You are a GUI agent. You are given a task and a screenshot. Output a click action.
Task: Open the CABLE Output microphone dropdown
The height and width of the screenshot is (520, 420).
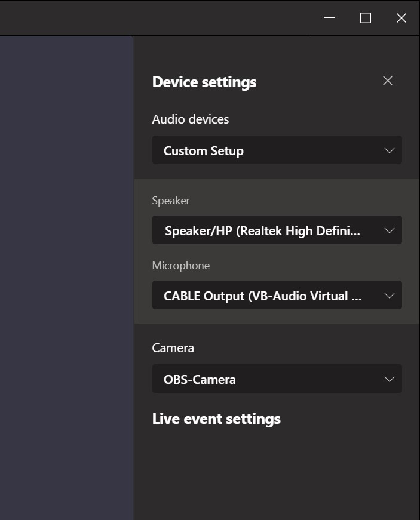pyautogui.click(x=277, y=295)
